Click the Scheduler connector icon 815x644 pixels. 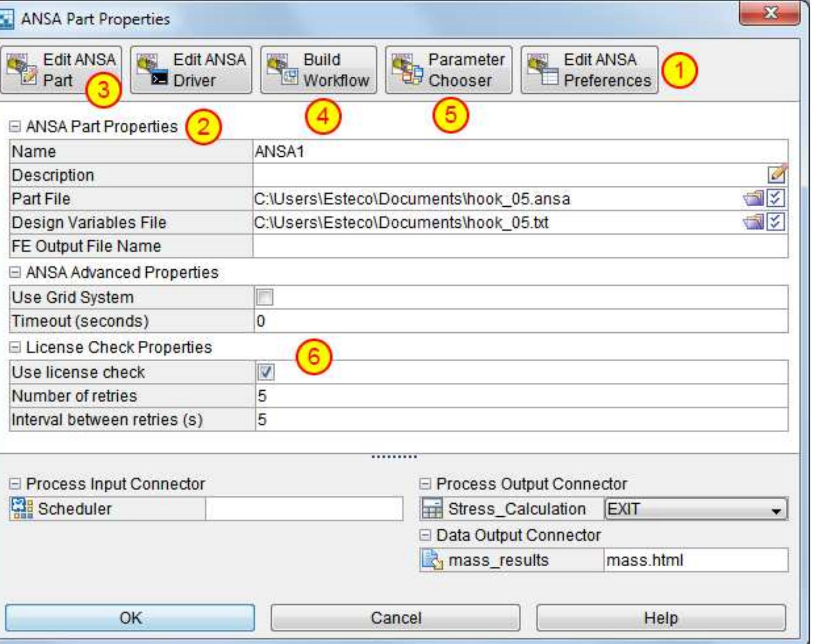(x=22, y=508)
